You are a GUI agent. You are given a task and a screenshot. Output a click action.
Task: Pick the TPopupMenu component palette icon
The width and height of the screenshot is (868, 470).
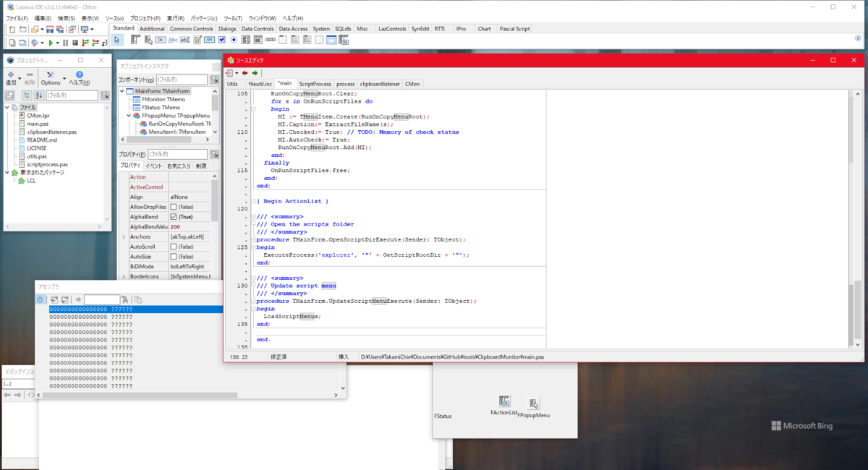click(148, 40)
